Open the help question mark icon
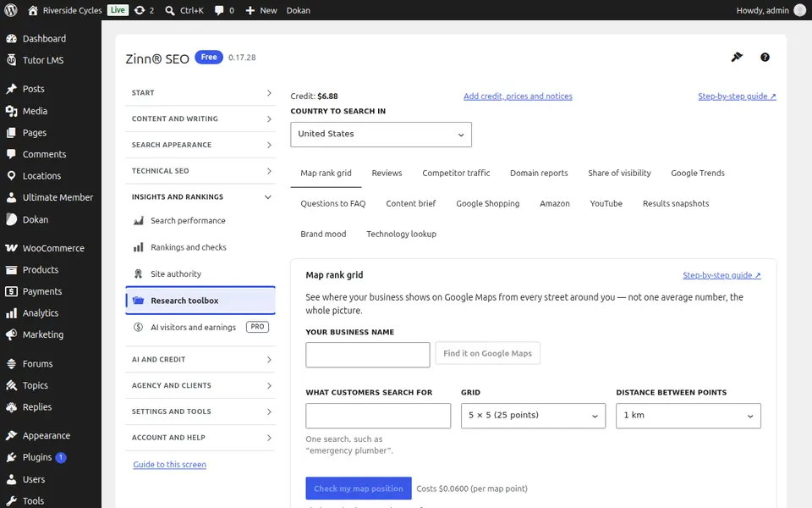 pyautogui.click(x=765, y=57)
